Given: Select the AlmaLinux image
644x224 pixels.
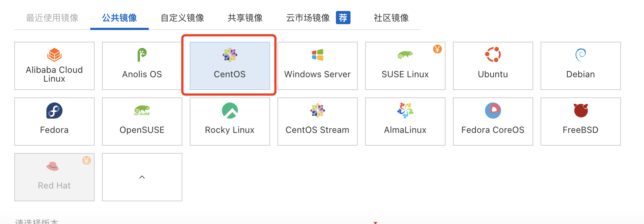Looking at the screenshot, I should (405, 122).
